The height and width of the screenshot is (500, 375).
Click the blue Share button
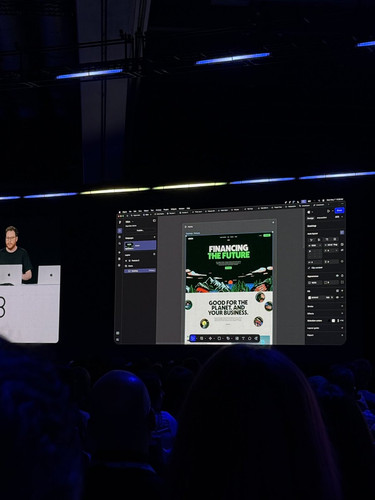pos(340,210)
